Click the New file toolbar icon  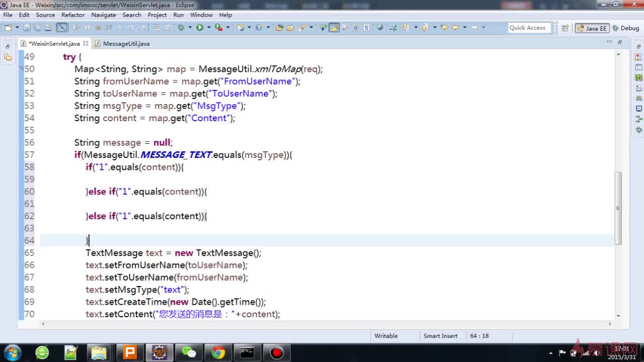(x=9, y=28)
